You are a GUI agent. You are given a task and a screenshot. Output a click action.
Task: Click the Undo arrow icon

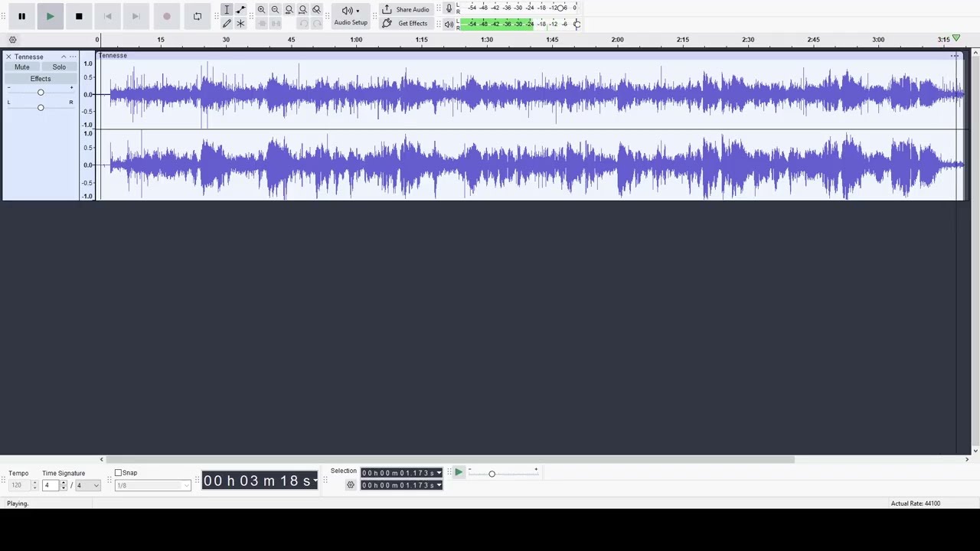[x=302, y=24]
